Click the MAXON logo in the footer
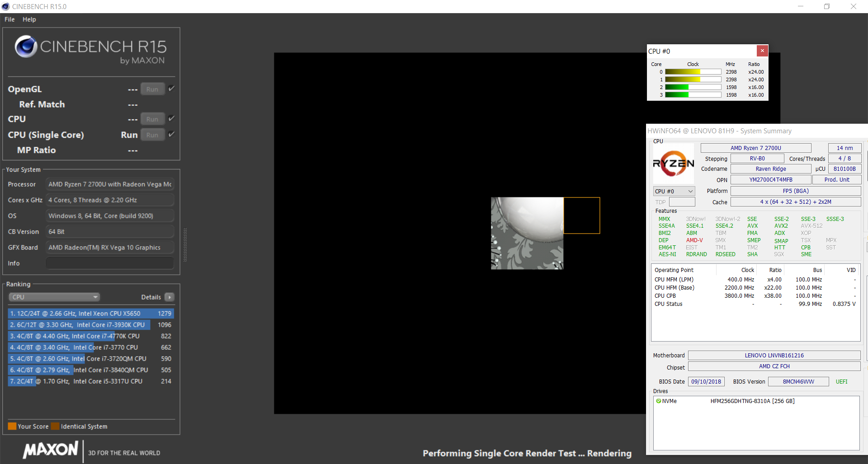This screenshot has width=868, height=464. point(51,450)
